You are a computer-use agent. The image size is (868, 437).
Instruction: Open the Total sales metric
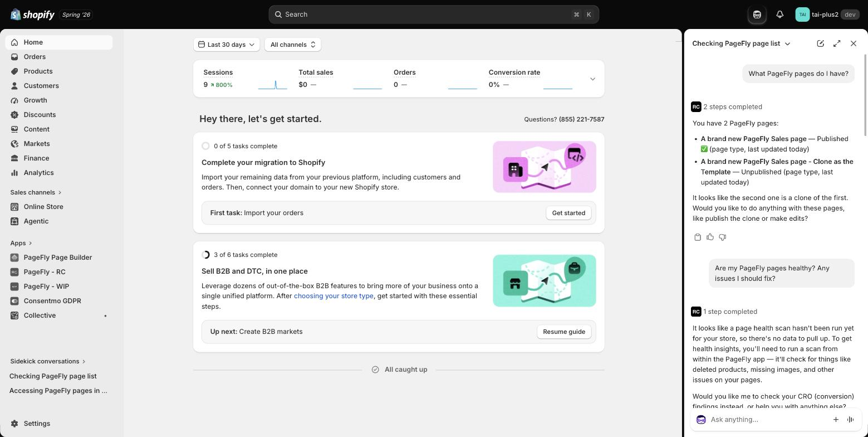(340, 79)
